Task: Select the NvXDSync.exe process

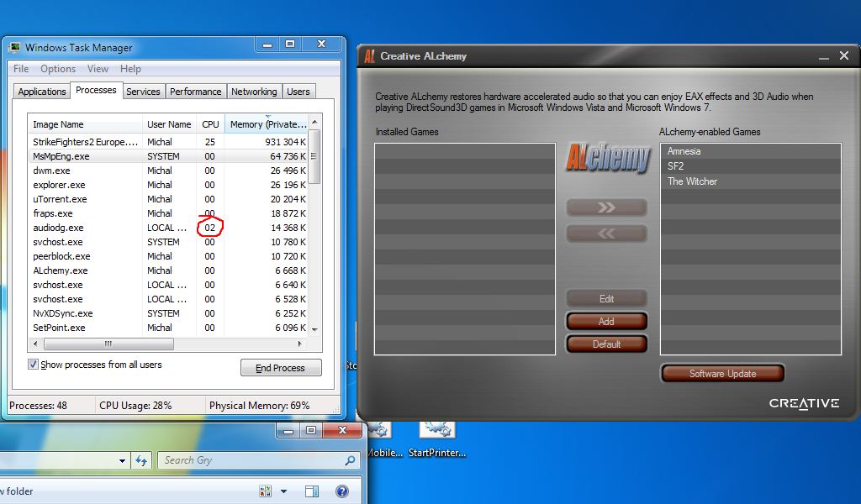Action: (x=168, y=313)
